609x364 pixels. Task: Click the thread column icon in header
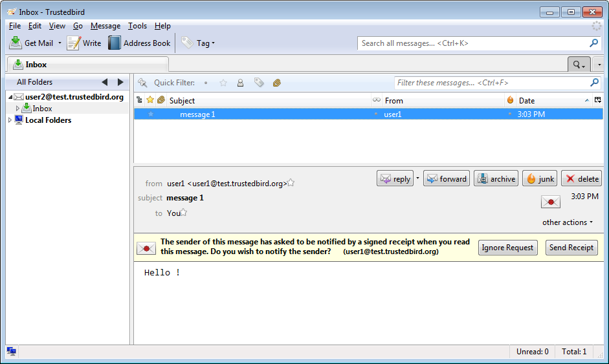pyautogui.click(x=139, y=100)
